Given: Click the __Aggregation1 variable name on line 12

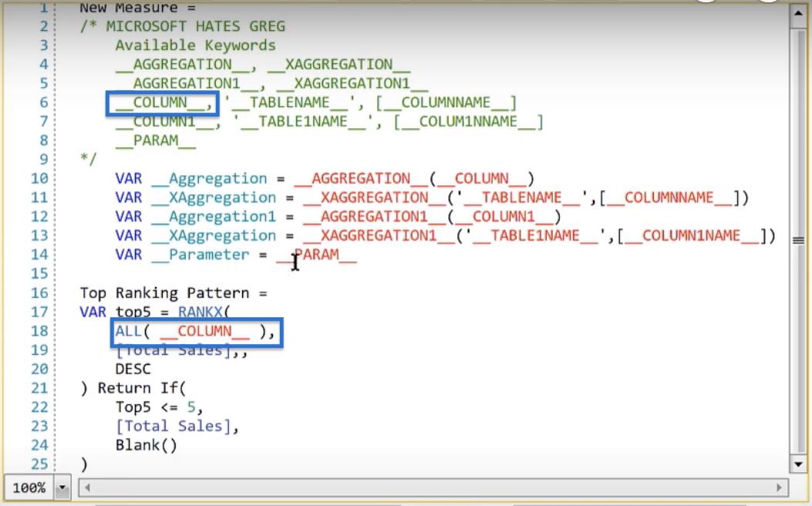Looking at the screenshot, I should click(x=214, y=217).
